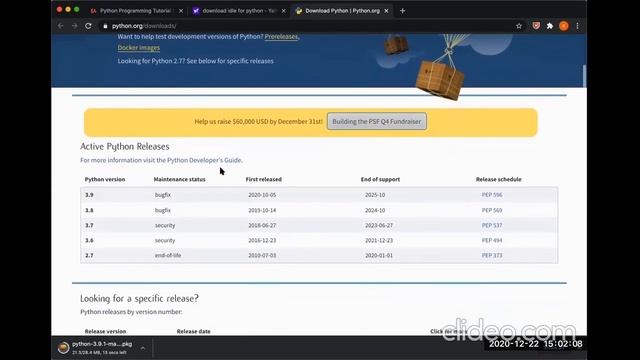Open the extensions puzzle icon
This screenshot has width=640, height=360.
tap(550, 26)
